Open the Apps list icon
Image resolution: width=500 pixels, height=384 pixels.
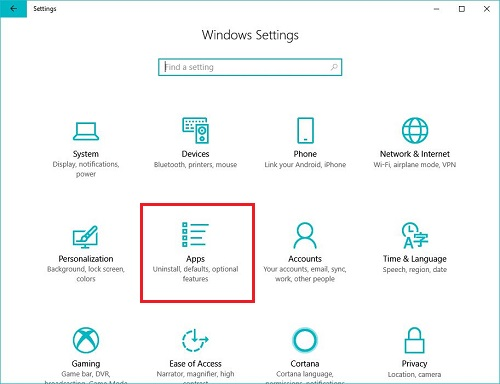[195, 235]
